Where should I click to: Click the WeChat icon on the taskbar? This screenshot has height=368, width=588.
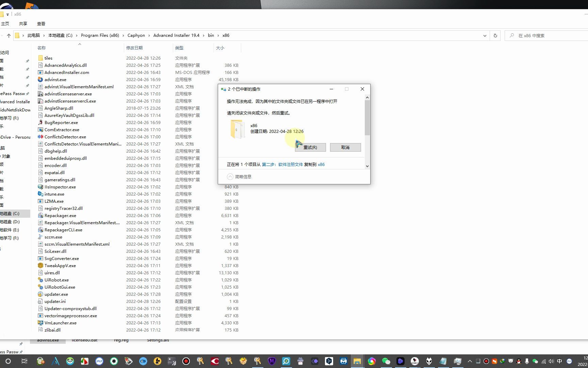coord(386,361)
